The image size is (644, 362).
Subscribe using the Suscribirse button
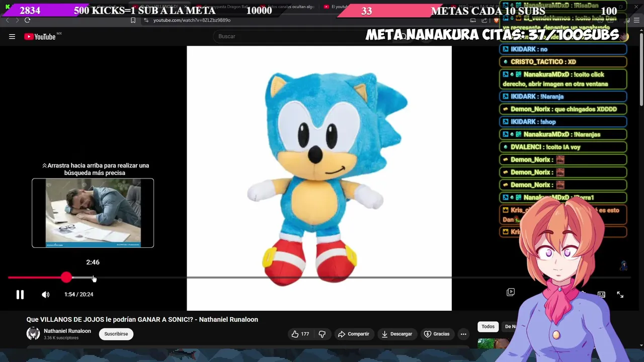(x=116, y=334)
